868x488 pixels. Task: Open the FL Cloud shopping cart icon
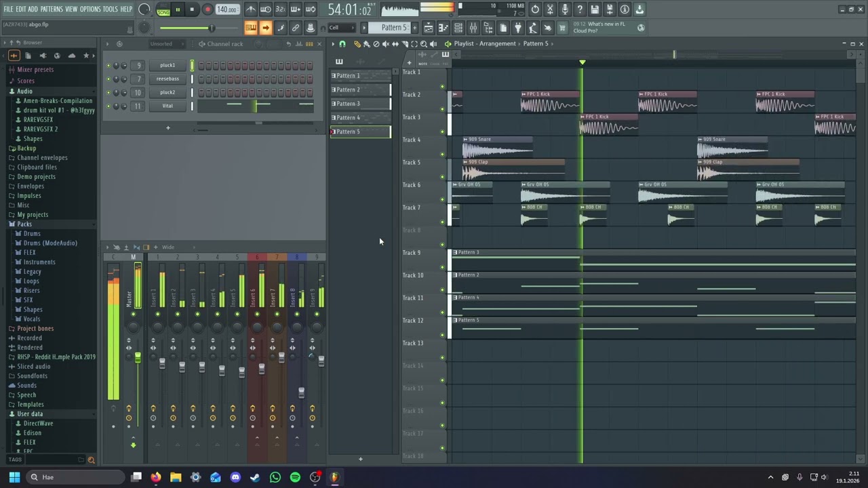coord(562,28)
